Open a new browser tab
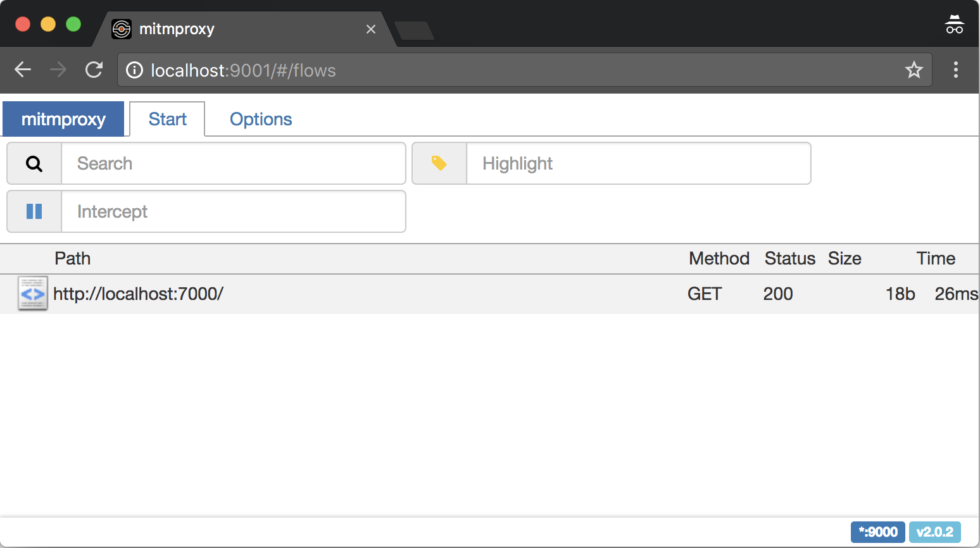980x548 pixels. pyautogui.click(x=414, y=30)
